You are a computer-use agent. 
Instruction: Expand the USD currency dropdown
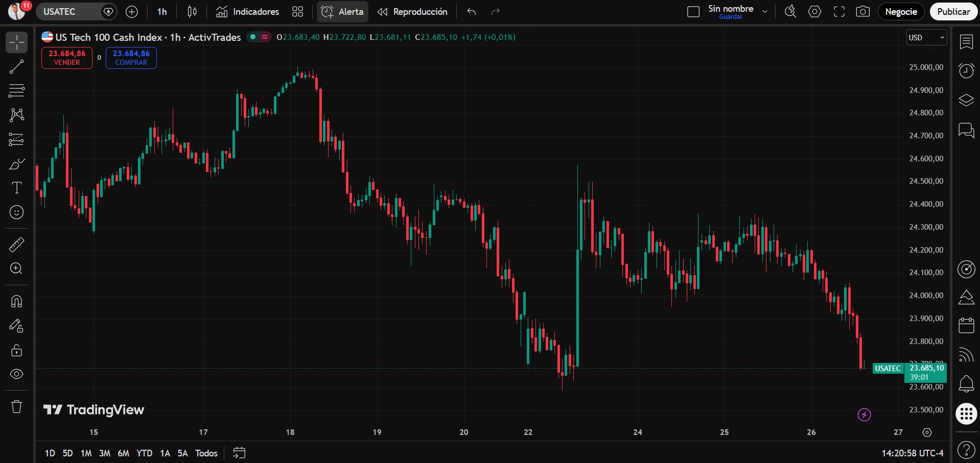coord(926,38)
